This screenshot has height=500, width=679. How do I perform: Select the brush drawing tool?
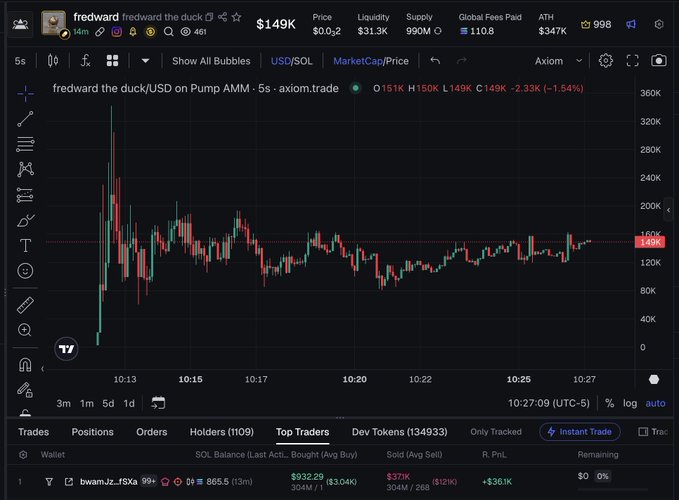point(26,220)
